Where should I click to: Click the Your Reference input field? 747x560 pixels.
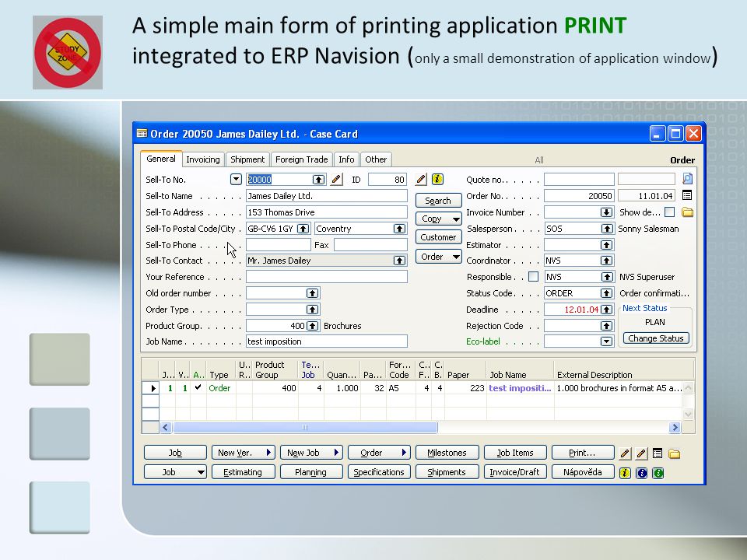pyautogui.click(x=327, y=277)
